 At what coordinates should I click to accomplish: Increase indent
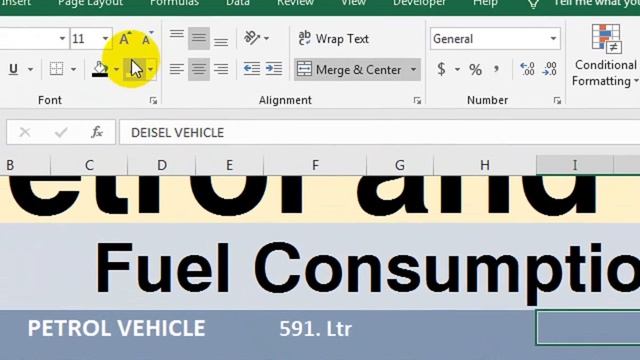pos(274,69)
